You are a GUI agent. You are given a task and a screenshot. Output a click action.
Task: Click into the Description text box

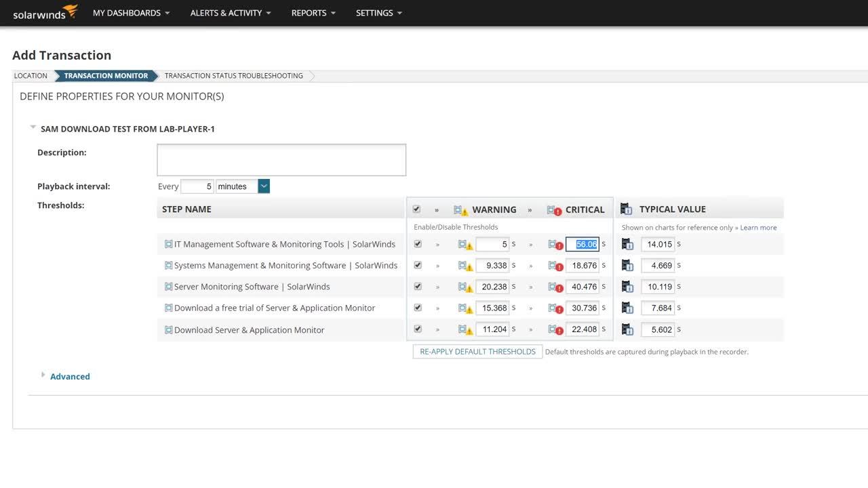coord(281,160)
